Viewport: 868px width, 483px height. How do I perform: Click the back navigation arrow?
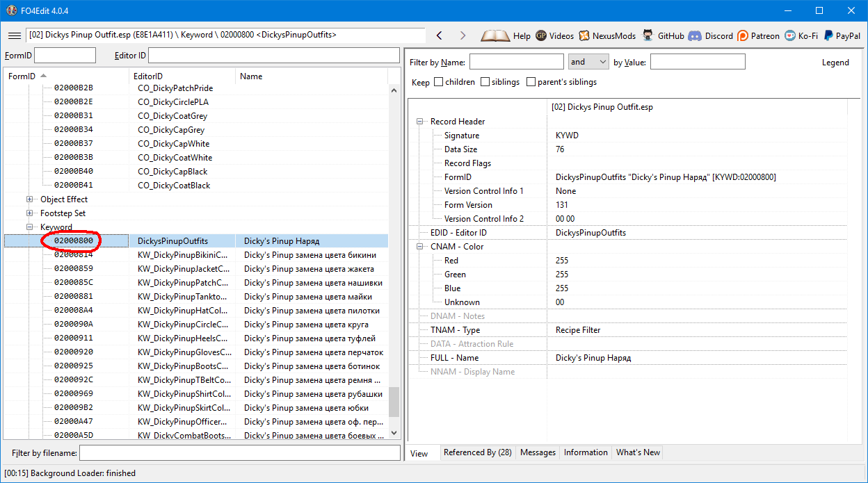439,35
